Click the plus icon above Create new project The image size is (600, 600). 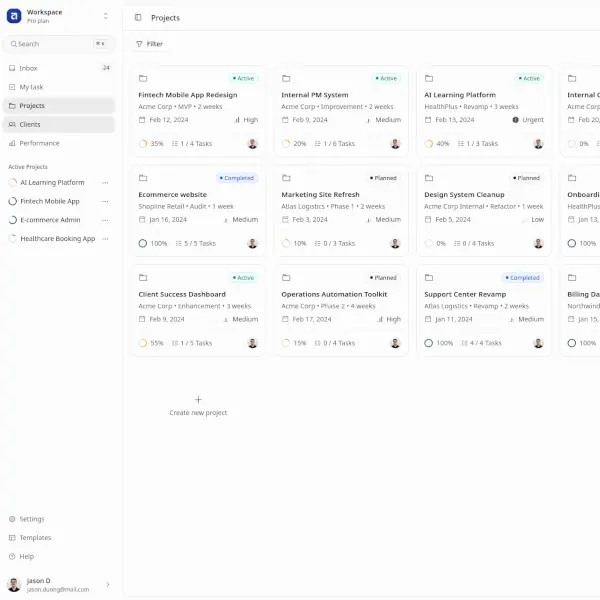[198, 399]
